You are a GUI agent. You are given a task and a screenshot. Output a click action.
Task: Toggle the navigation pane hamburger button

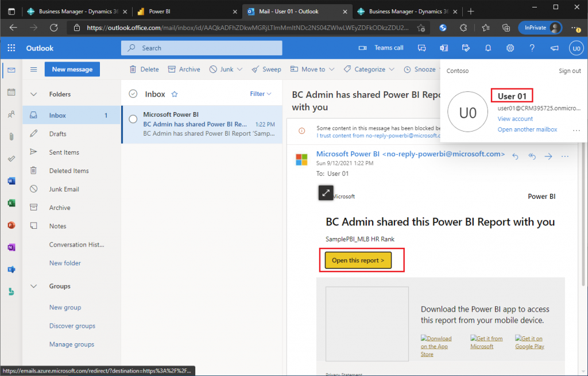[x=34, y=69]
